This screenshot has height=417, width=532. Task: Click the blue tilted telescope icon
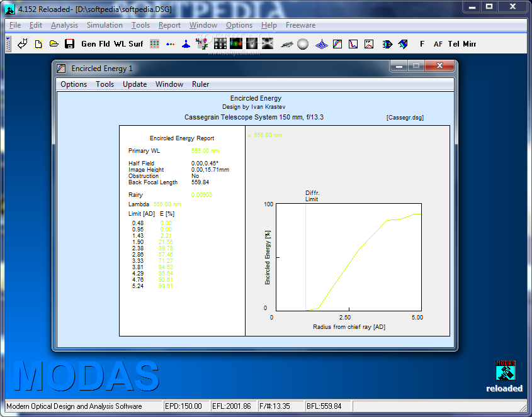403,44
